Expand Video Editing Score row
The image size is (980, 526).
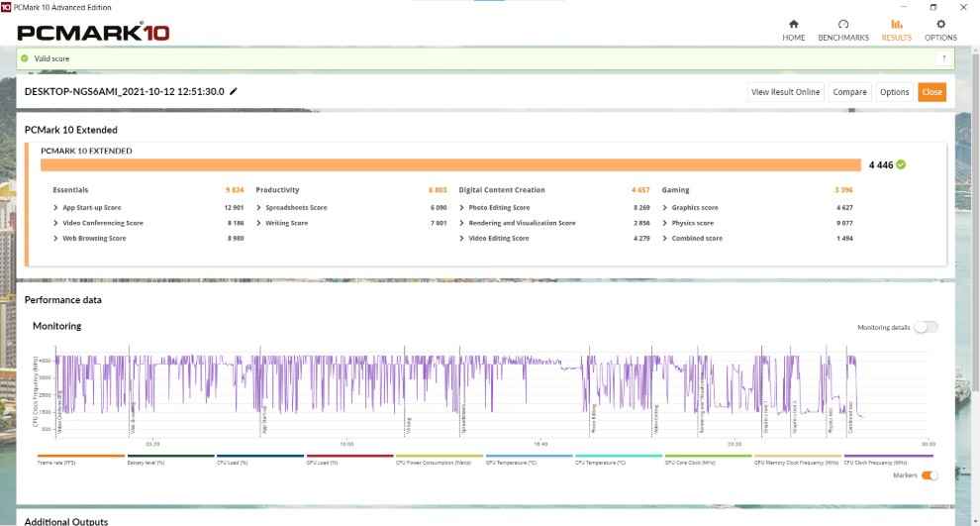point(462,239)
